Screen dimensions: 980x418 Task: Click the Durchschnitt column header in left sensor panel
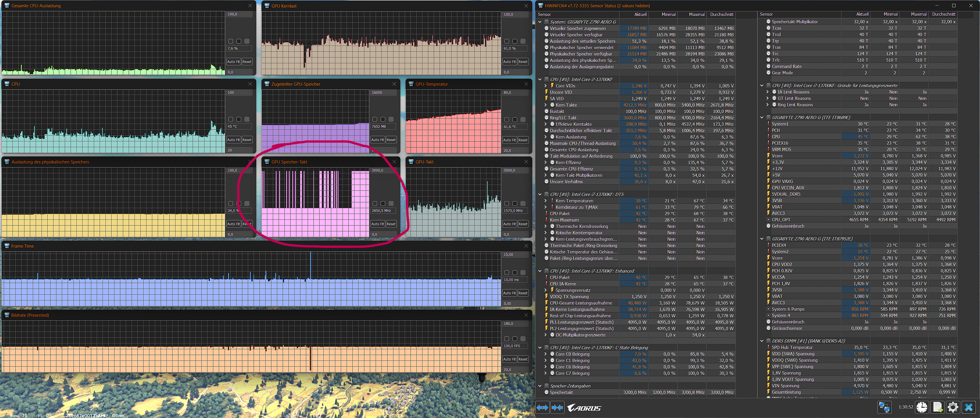click(721, 15)
